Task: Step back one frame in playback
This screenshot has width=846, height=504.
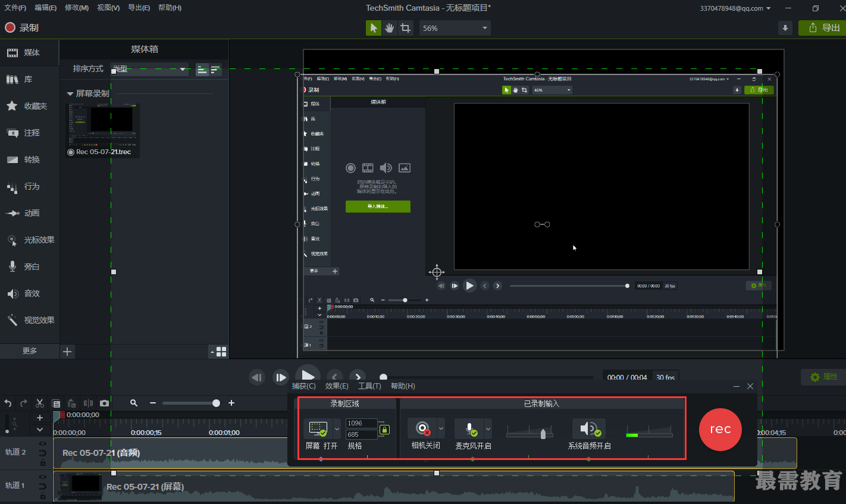Action: click(256, 377)
